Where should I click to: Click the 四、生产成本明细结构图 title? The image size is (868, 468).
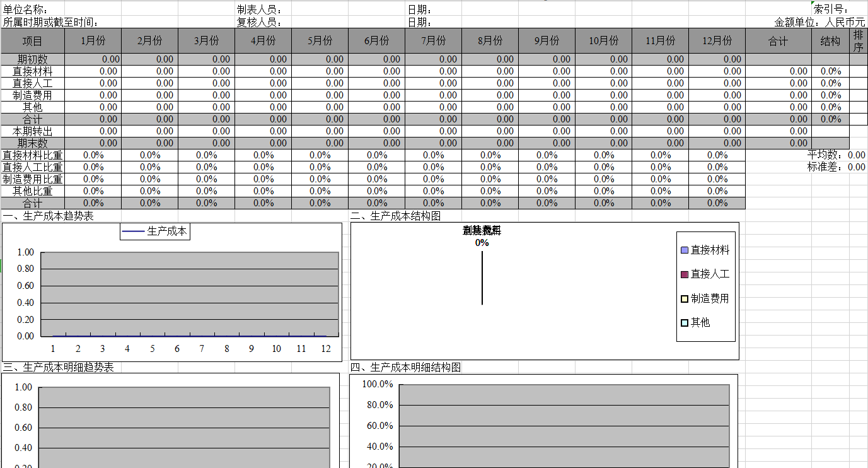coord(406,367)
